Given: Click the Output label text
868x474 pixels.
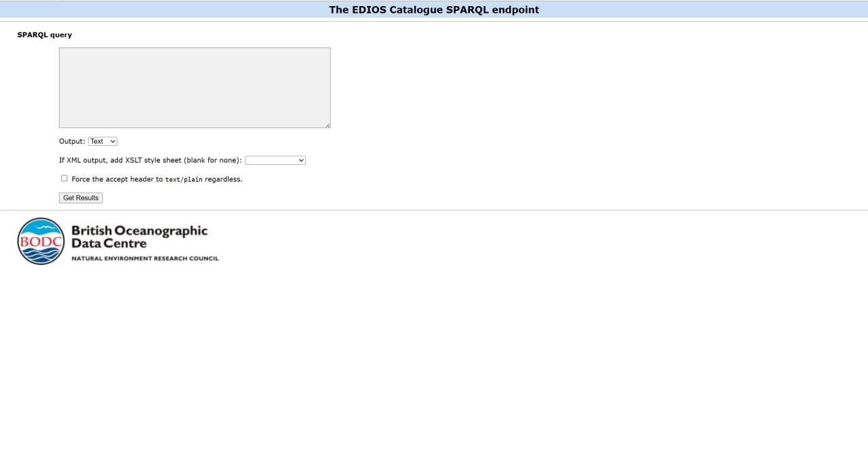Looking at the screenshot, I should (x=71, y=141).
